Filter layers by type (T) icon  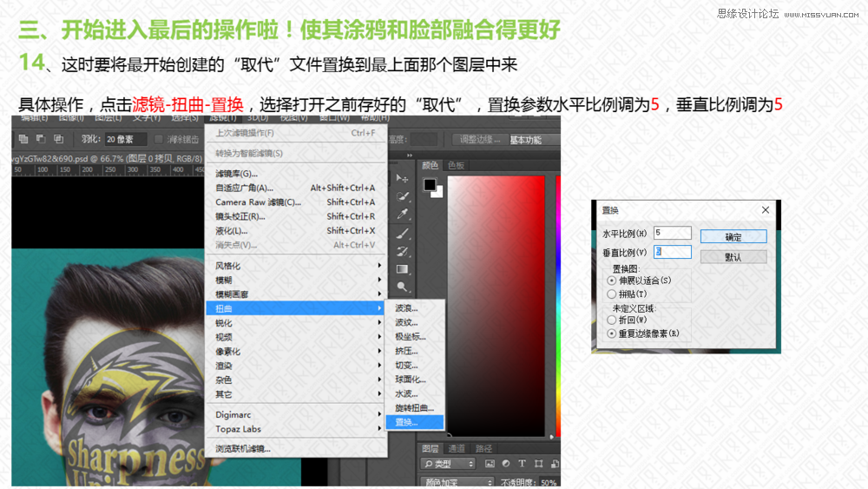[522, 464]
